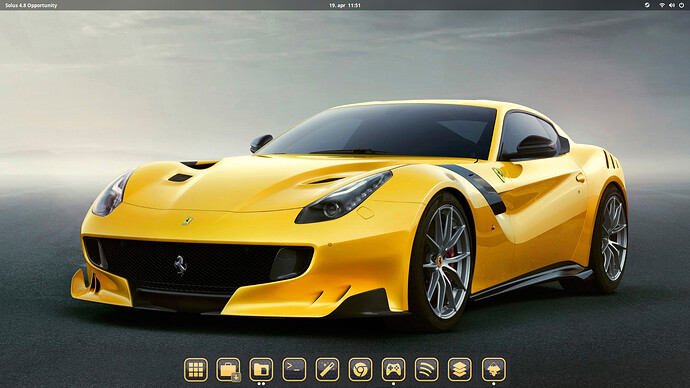690x388 pixels.
Task: Launch Inkscape from the dock
Action: [x=493, y=369]
